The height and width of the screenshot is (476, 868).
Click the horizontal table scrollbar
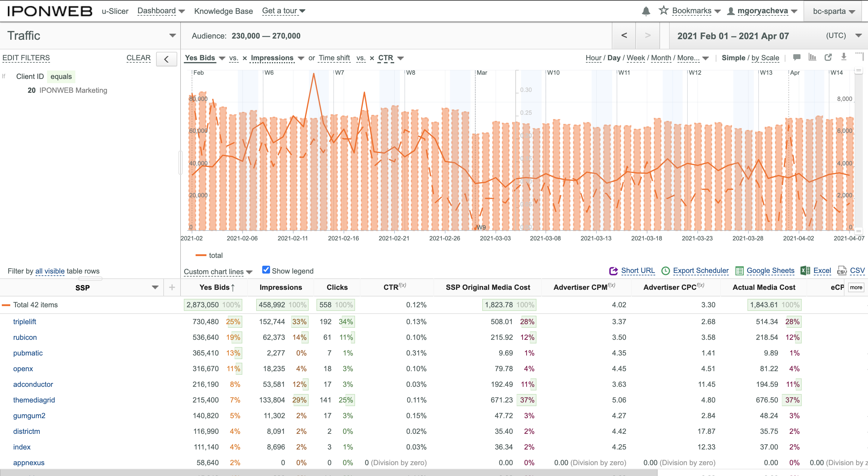[x=329, y=472]
